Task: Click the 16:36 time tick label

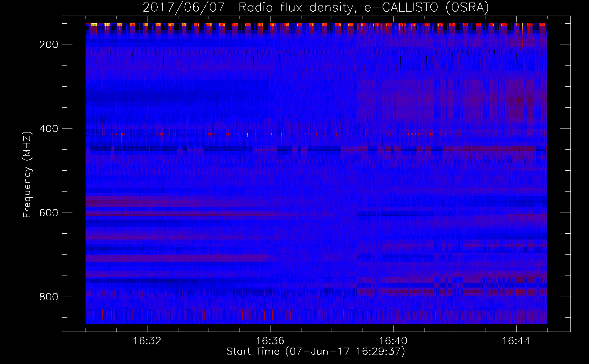Action: point(270,341)
